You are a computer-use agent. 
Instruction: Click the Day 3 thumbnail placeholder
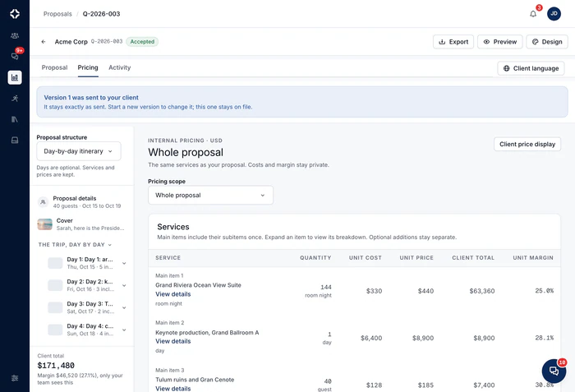pyautogui.click(x=55, y=307)
